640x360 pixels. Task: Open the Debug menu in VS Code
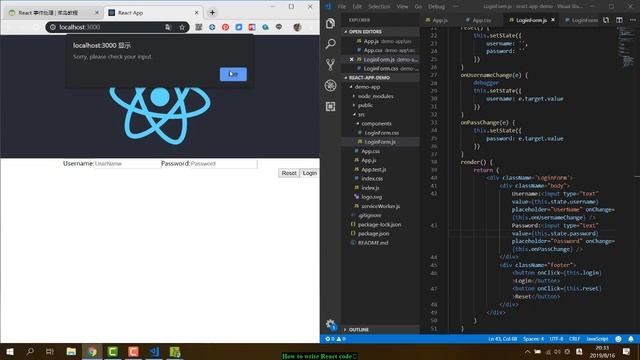tap(436, 7)
